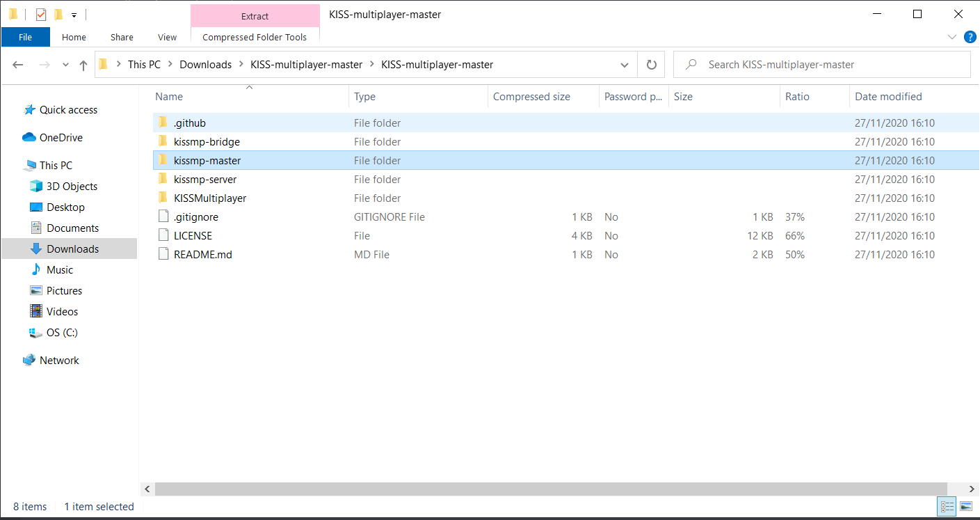Click the Downloads breadcrumb in address bar
This screenshot has height=520, width=980.
pyautogui.click(x=206, y=65)
